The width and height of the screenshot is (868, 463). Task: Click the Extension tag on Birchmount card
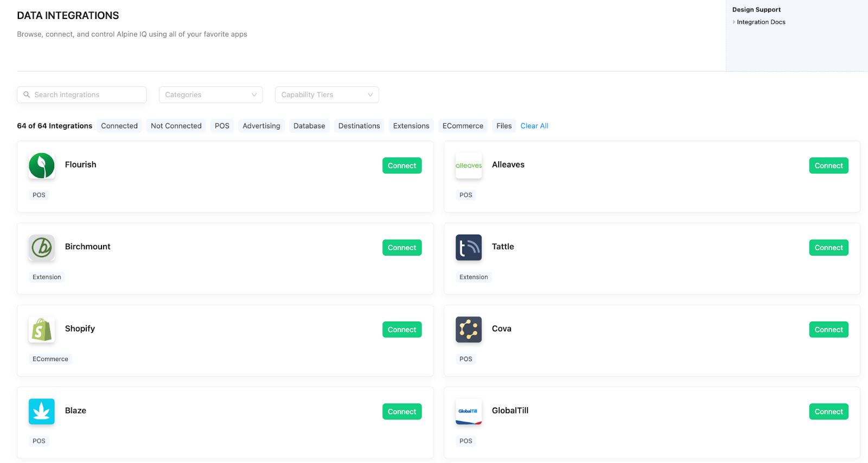pos(47,277)
